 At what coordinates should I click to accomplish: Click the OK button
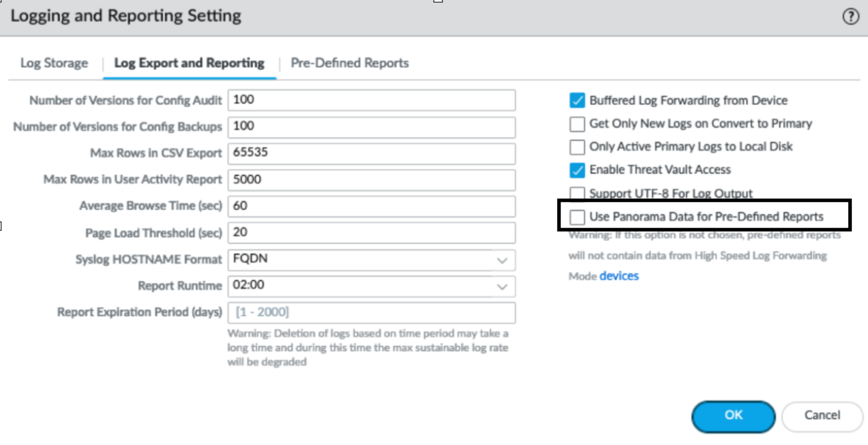733,416
